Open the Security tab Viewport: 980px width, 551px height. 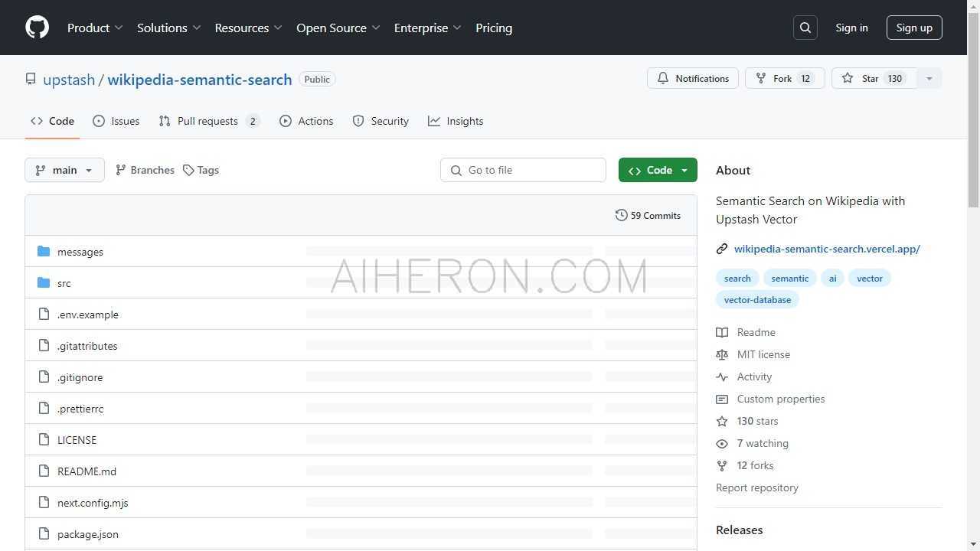(x=381, y=121)
